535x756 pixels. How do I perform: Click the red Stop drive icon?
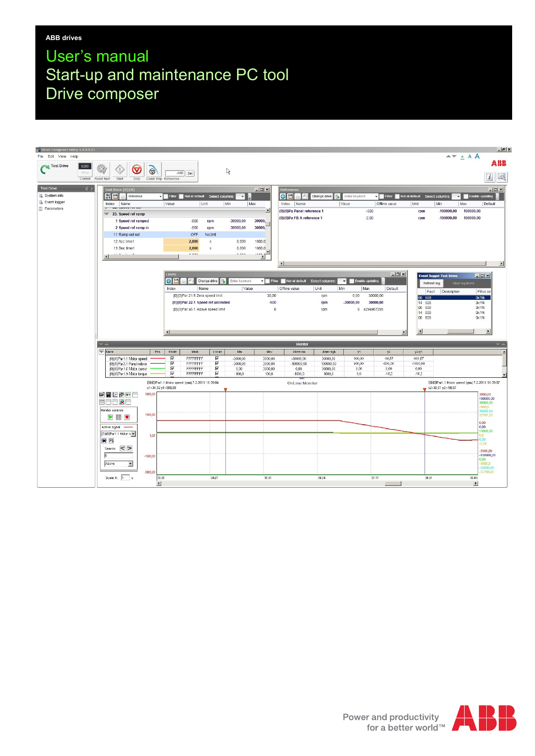(x=137, y=169)
